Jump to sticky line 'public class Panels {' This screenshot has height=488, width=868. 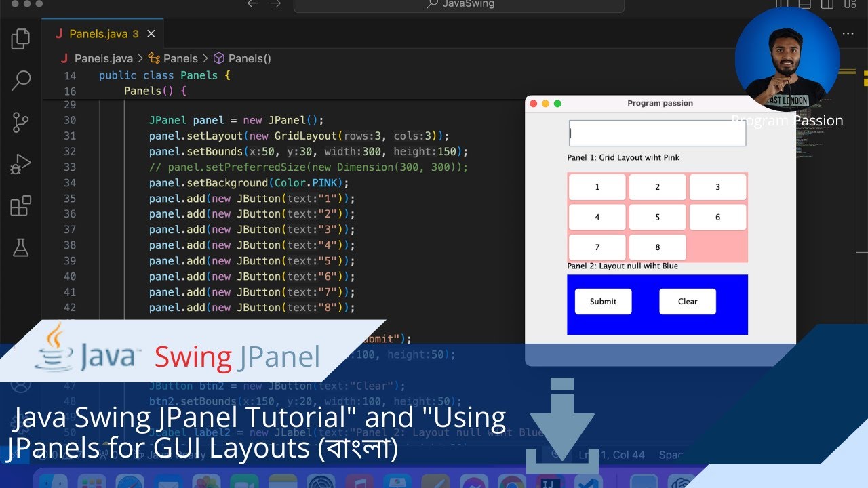point(165,75)
